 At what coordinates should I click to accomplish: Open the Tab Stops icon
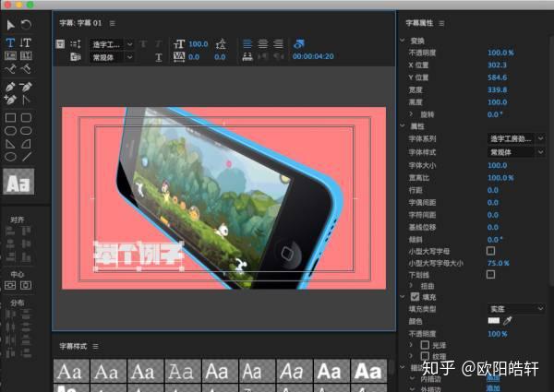coord(247,57)
